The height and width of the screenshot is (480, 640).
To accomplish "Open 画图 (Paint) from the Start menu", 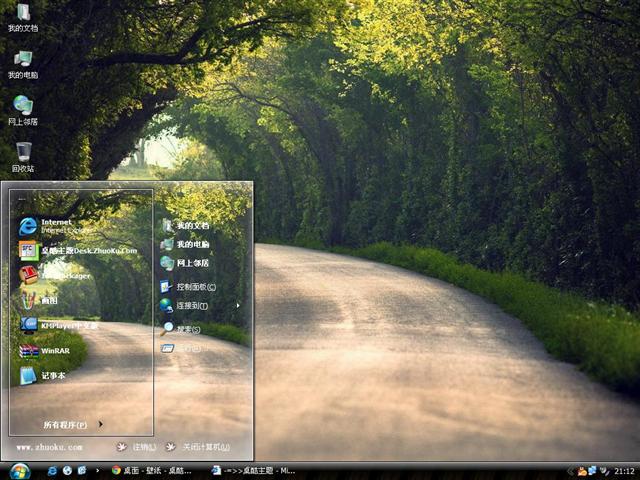I will [48, 300].
